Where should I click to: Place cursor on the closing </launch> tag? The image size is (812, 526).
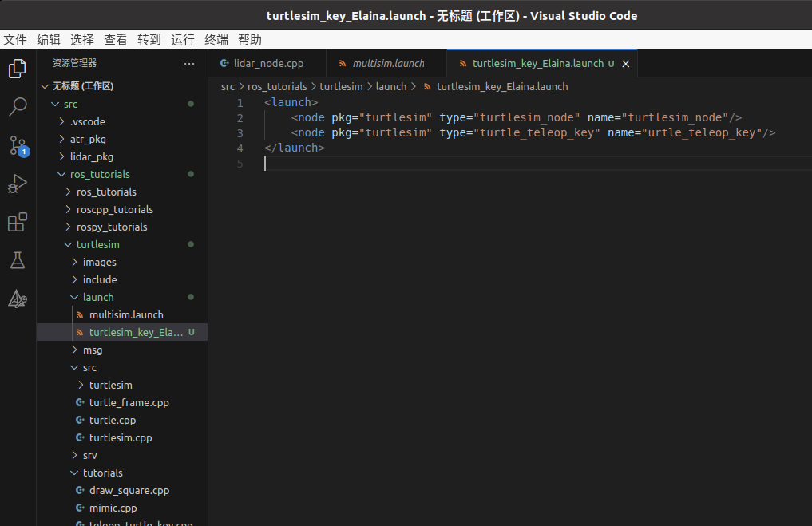(294, 148)
